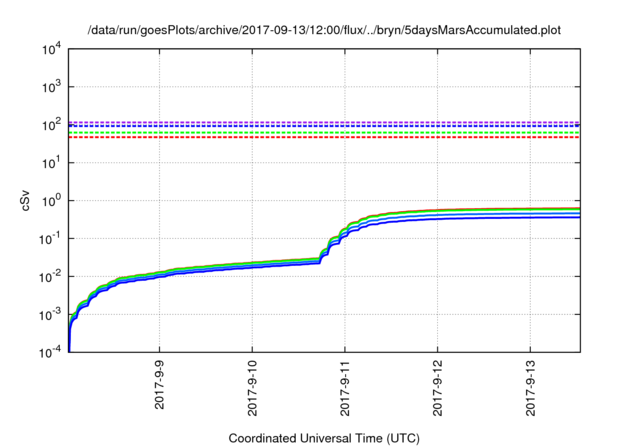Click the x-axis date label 2017-9-10
This screenshot has width=640, height=448.
[252, 388]
